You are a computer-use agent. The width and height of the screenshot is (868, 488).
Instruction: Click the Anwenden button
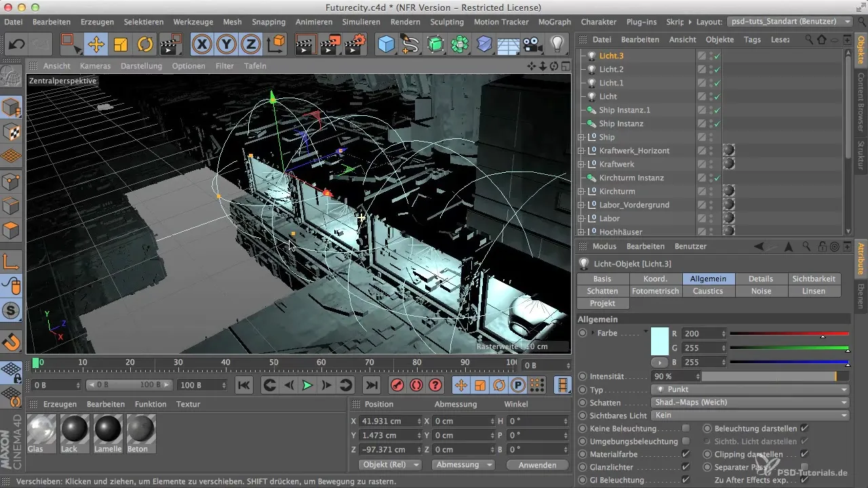537,465
